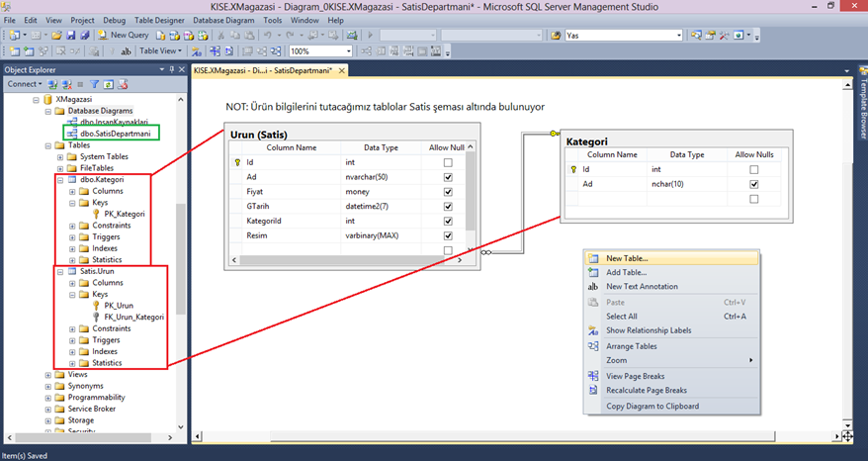Select the SatisDepartmani diagram tab
868x461 pixels.
click(263, 70)
